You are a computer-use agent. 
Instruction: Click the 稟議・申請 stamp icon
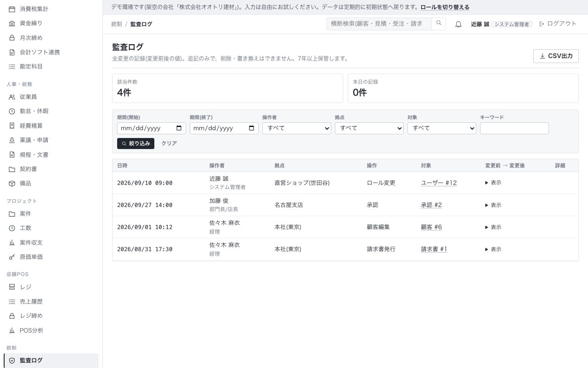[x=12, y=140]
